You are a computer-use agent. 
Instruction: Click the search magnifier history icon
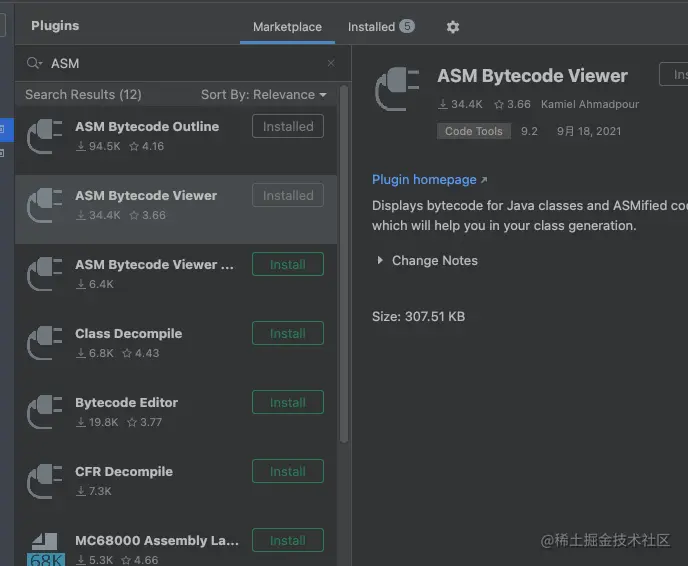(x=34, y=63)
